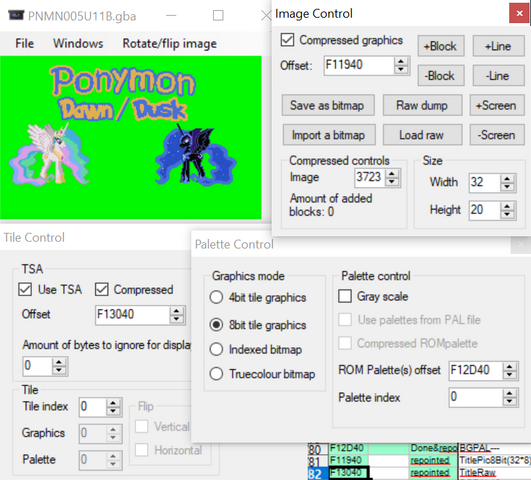This screenshot has width=531, height=480.
Task: Open the File menu
Action: 24,43
